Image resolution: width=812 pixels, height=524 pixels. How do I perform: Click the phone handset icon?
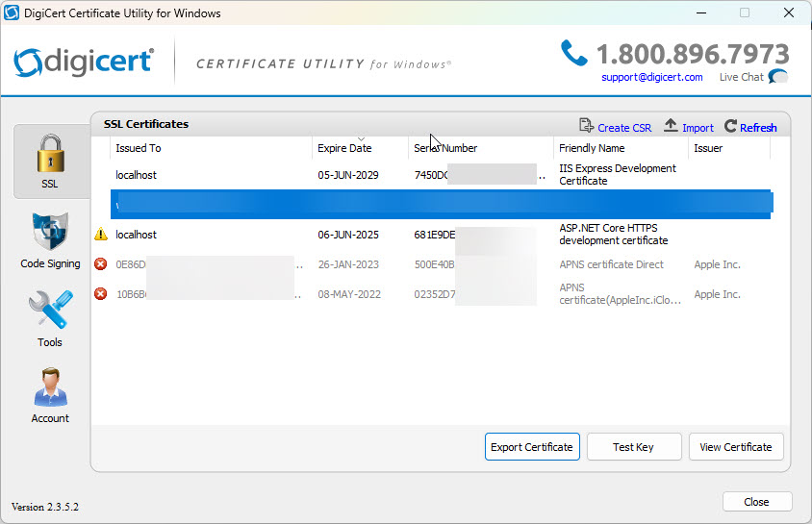coord(573,53)
